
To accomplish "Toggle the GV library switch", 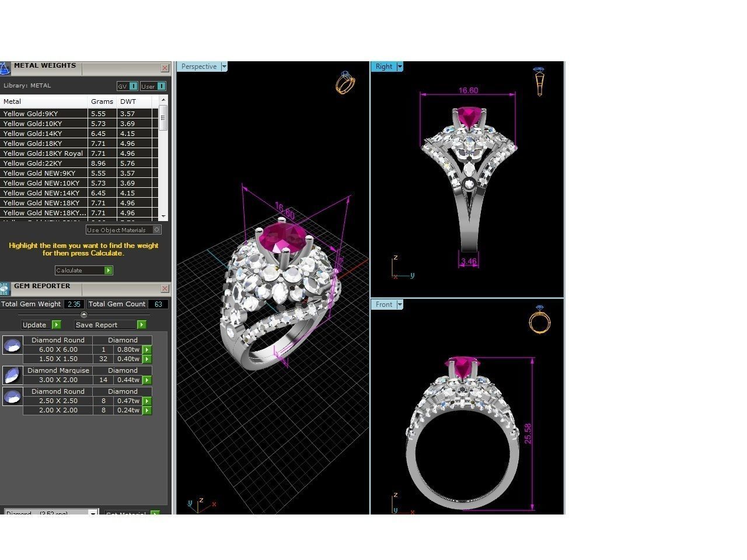I will pos(127,86).
